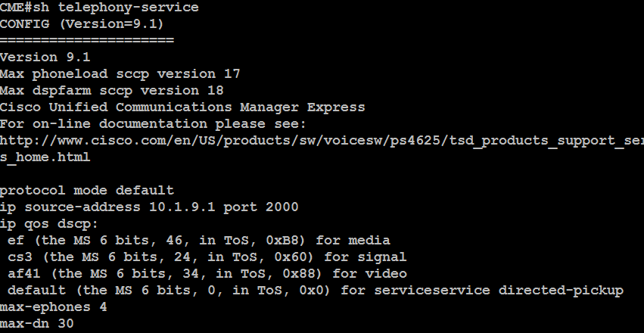Click the "ef" media DSCP line
Image resolution: width=644 pixels, height=333 pixels.
click(x=198, y=240)
